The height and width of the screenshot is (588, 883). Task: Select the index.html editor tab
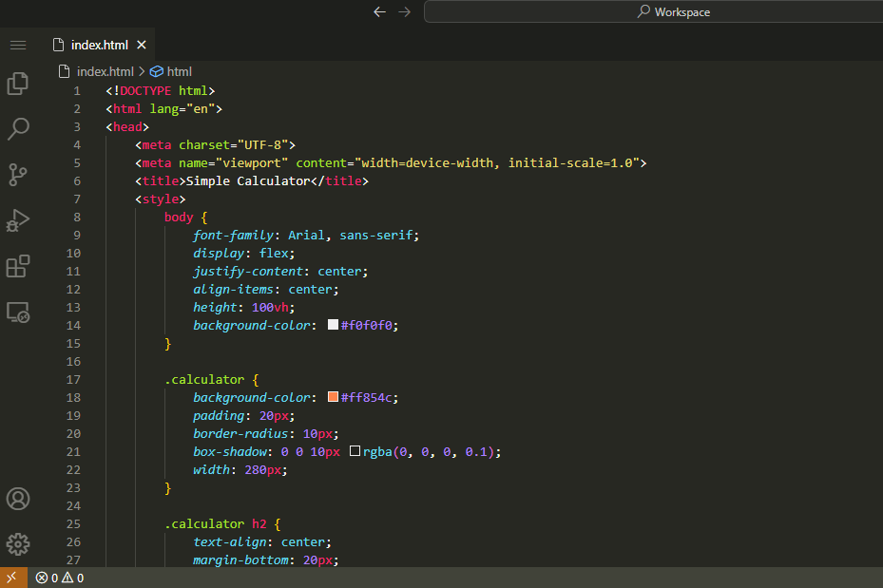coord(99,45)
